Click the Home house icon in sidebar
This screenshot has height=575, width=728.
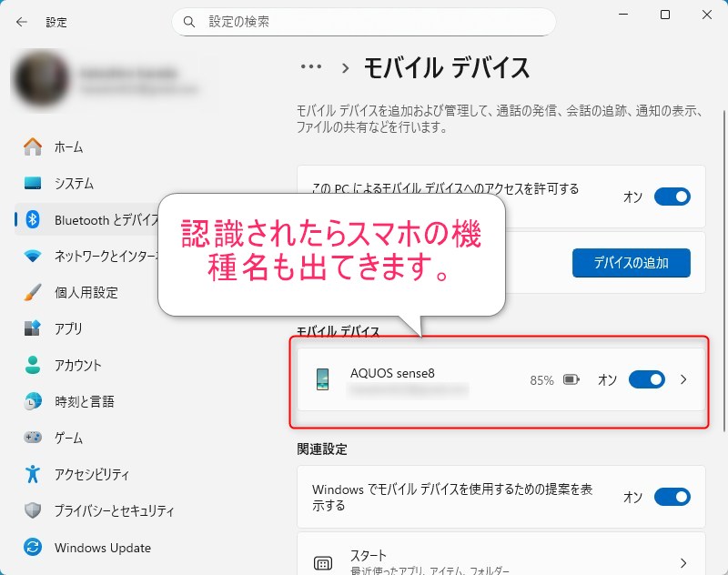34,146
